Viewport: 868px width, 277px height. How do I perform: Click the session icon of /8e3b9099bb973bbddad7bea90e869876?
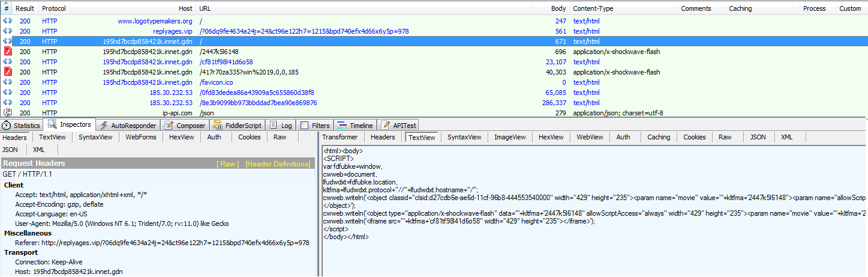pyautogui.click(x=7, y=103)
